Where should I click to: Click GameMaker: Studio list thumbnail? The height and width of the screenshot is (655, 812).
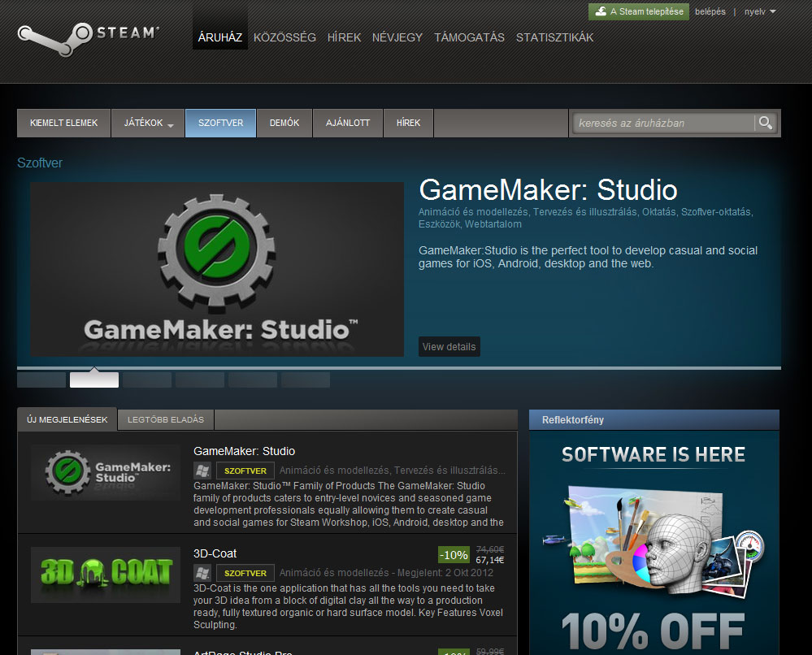(x=106, y=472)
